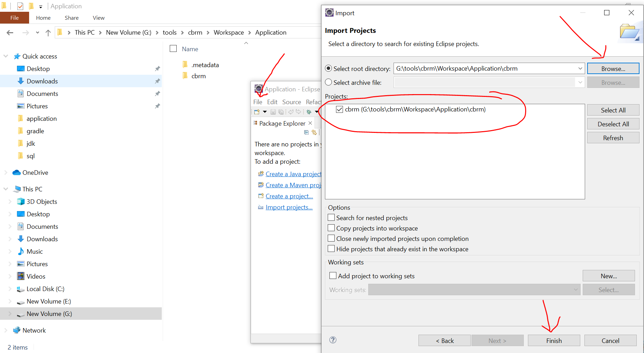Image resolution: width=644 pixels, height=353 pixels.
Task: Click the Import dialog title bar icon
Action: point(329,13)
